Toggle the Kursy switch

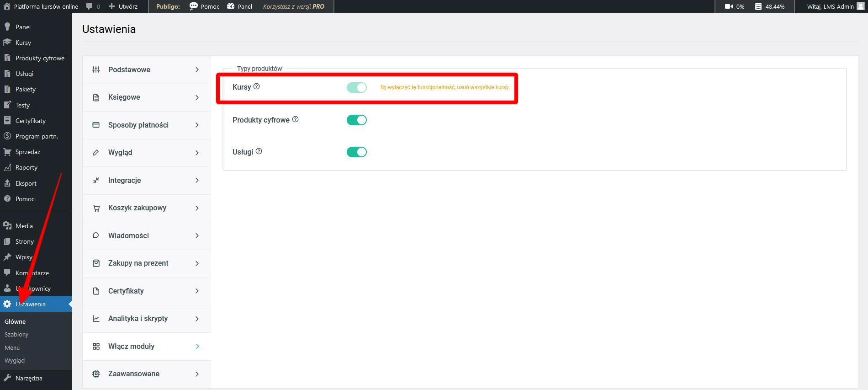[x=356, y=87]
